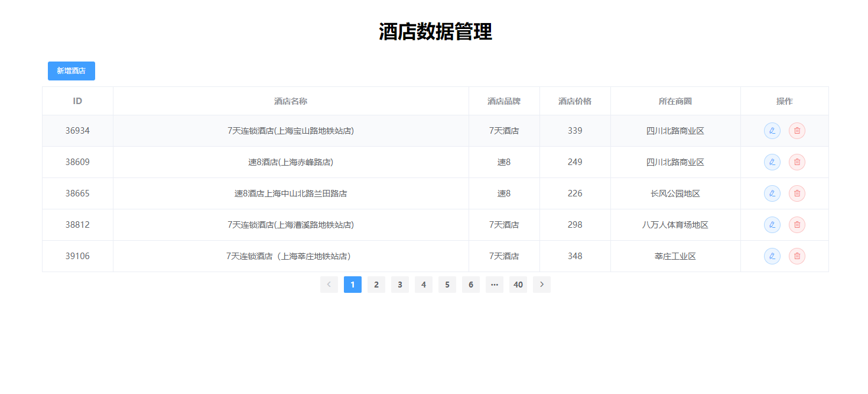Click hotel name 7天连锁酒店(上海漕溪路地铁站店)
The height and width of the screenshot is (394, 868).
[x=291, y=225]
